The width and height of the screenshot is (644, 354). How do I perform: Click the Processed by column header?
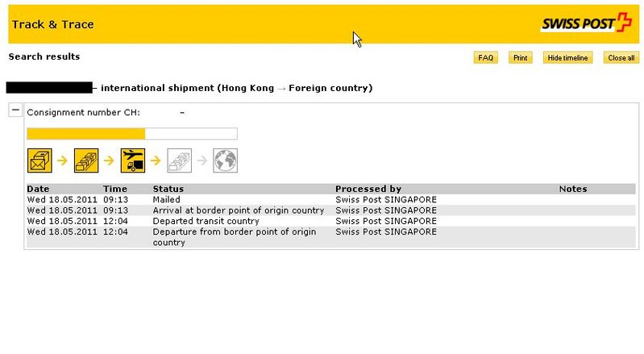coord(368,189)
